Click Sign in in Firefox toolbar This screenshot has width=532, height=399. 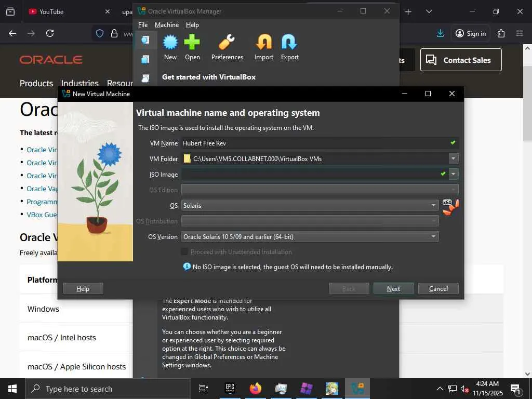pyautogui.click(x=471, y=33)
